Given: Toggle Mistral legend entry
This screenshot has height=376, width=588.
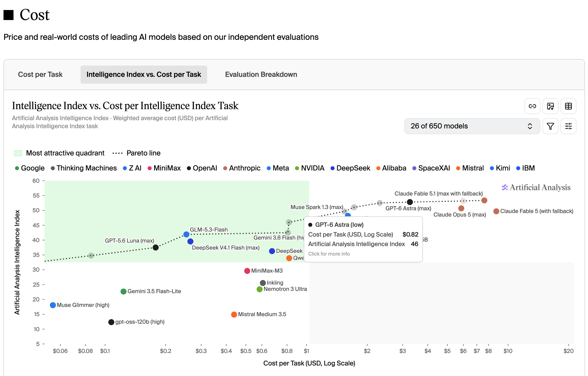Looking at the screenshot, I should 470,168.
